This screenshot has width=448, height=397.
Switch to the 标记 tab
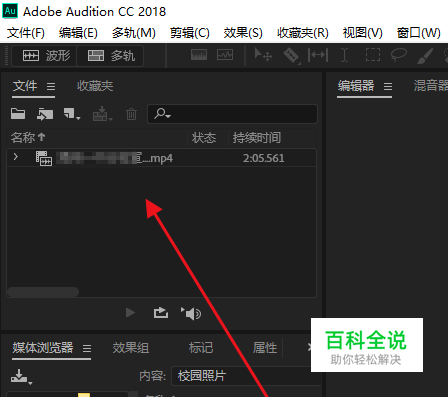click(x=201, y=348)
